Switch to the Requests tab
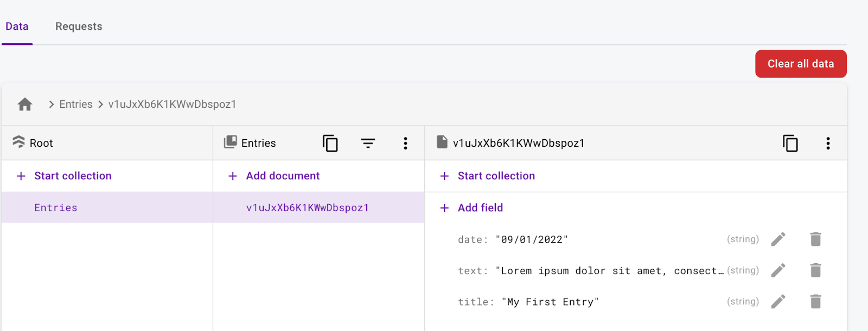The image size is (868, 331). pyautogui.click(x=79, y=27)
